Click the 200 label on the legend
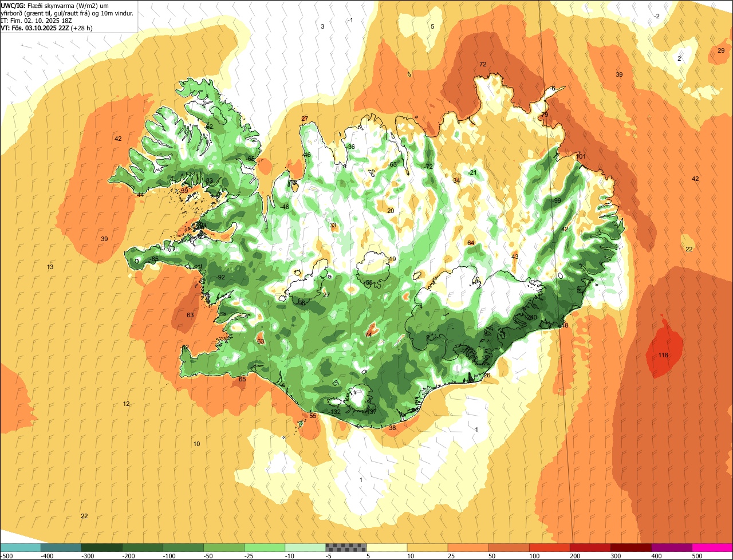 coord(574,555)
